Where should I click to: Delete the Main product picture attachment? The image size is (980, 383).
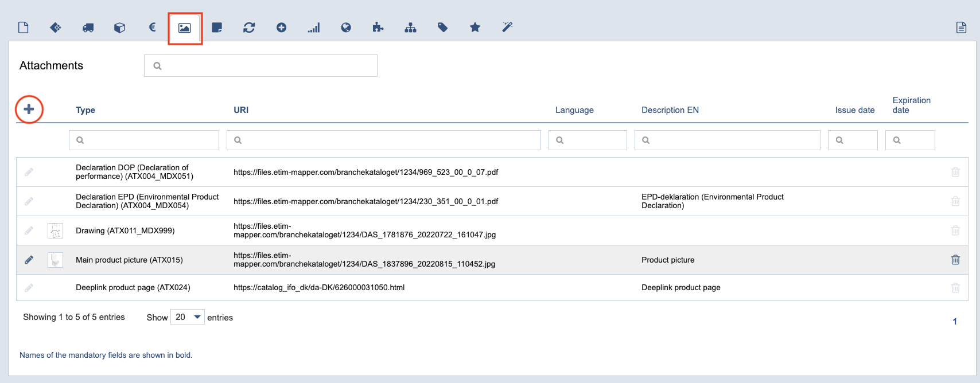click(x=955, y=260)
